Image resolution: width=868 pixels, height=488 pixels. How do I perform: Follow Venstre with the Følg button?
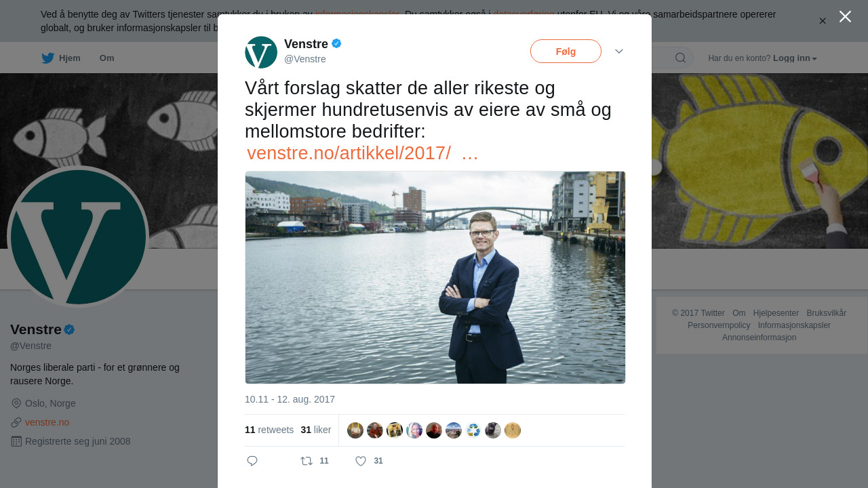coord(566,52)
